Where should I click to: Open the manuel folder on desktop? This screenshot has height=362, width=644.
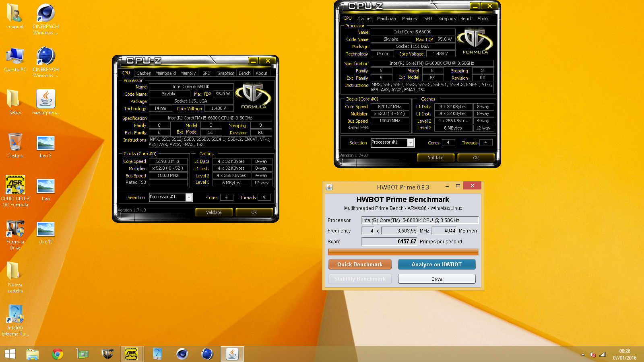[x=15, y=16]
